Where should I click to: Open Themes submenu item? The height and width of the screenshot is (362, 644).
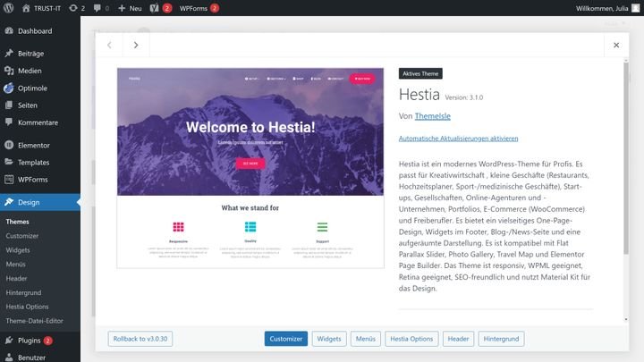17,222
